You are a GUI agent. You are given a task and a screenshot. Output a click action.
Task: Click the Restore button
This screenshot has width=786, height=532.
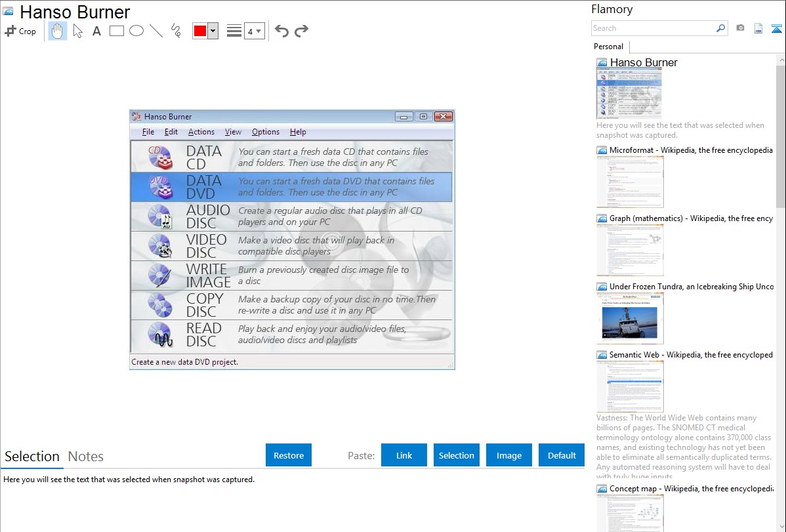(289, 455)
